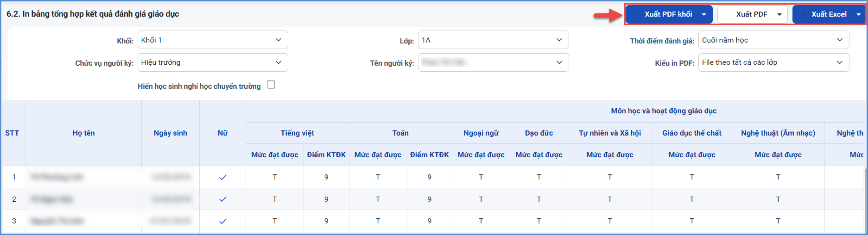
Task: Click row number 1 in STT column
Action: click(x=14, y=177)
